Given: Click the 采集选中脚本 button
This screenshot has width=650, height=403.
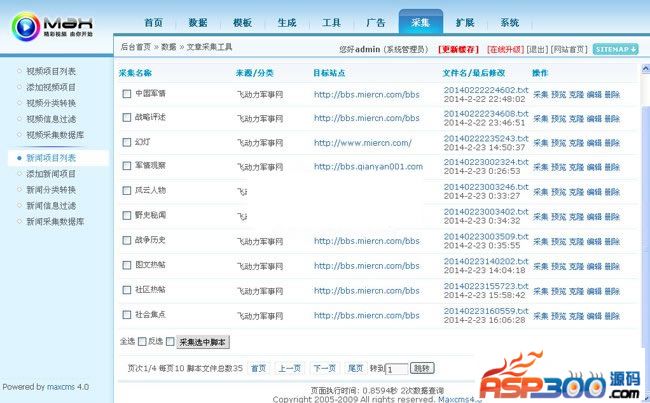Looking at the screenshot, I should (203, 342).
